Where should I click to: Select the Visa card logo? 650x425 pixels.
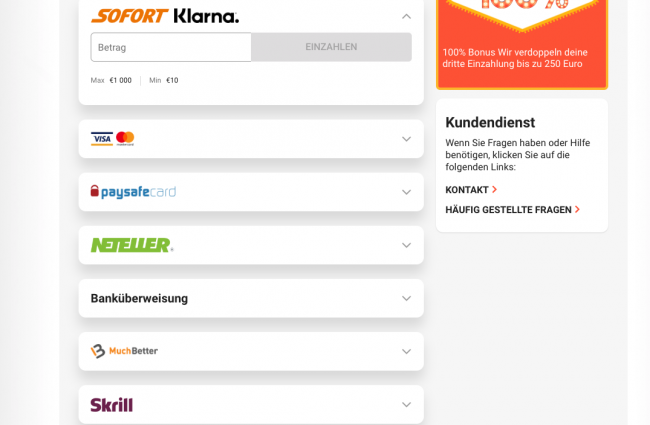(102, 139)
